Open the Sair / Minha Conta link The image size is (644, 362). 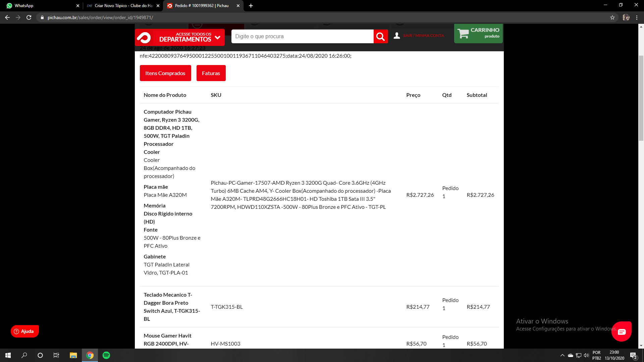point(423,36)
